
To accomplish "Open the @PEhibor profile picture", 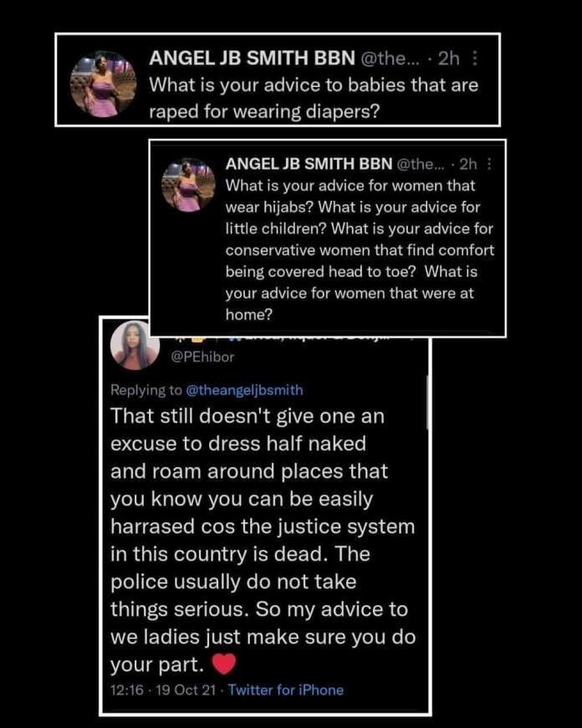I will (x=135, y=346).
